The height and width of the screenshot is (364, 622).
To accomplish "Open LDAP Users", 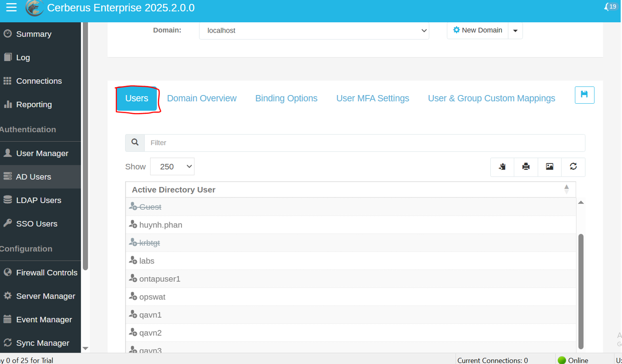I will pyautogui.click(x=38, y=201).
